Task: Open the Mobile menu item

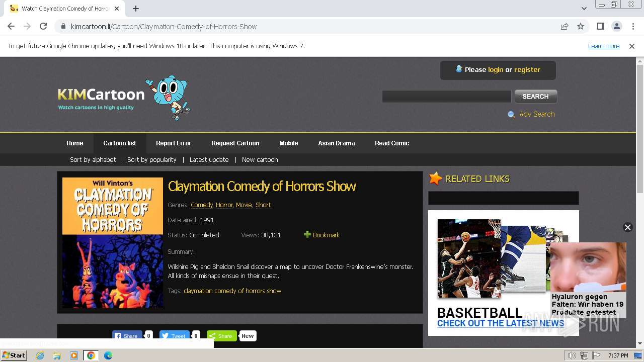Action: [289, 143]
